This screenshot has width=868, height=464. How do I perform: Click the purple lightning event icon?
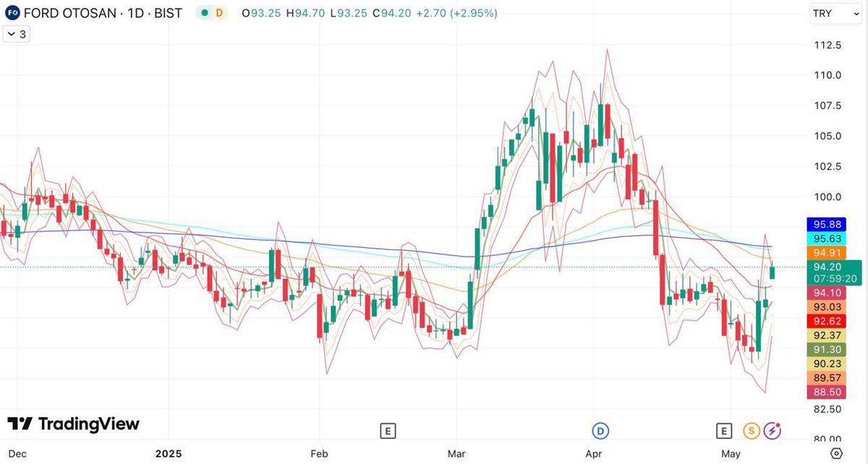tap(773, 431)
